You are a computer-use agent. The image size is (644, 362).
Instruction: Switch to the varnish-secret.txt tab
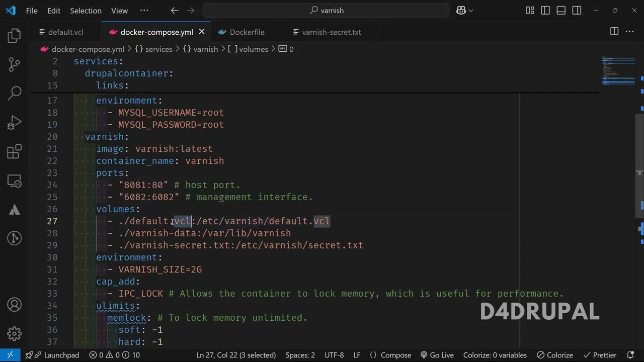(x=331, y=32)
